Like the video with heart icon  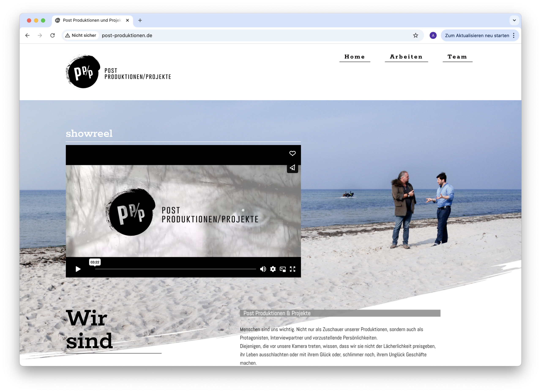click(292, 154)
